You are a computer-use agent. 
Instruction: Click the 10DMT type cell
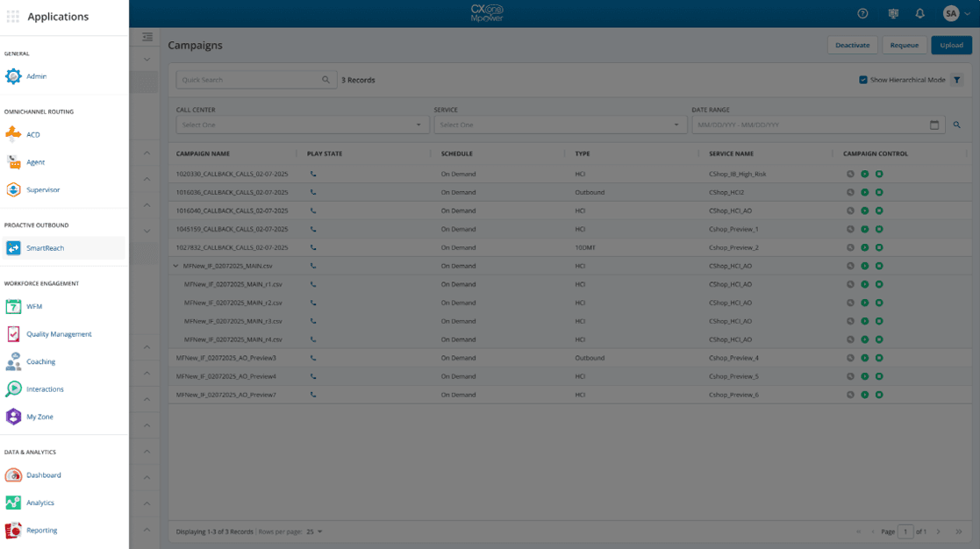585,248
